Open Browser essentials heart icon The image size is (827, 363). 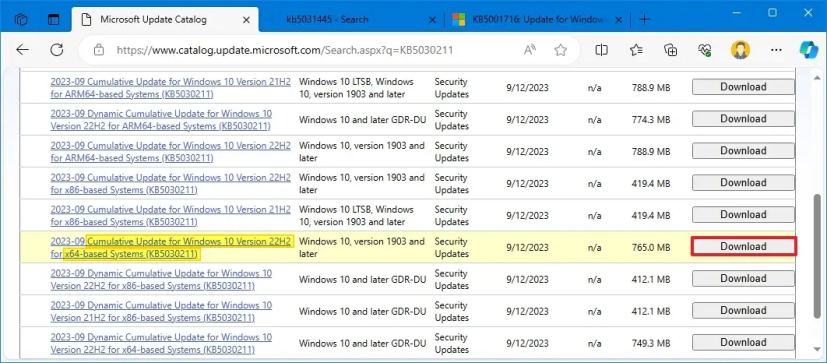pos(705,50)
